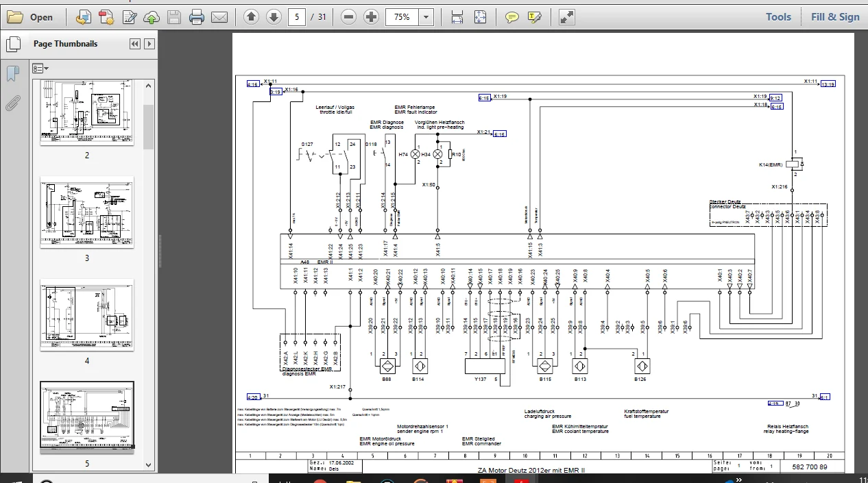This screenshot has height=483, width=868.
Task: Open the Tools pane
Action: 778,17
